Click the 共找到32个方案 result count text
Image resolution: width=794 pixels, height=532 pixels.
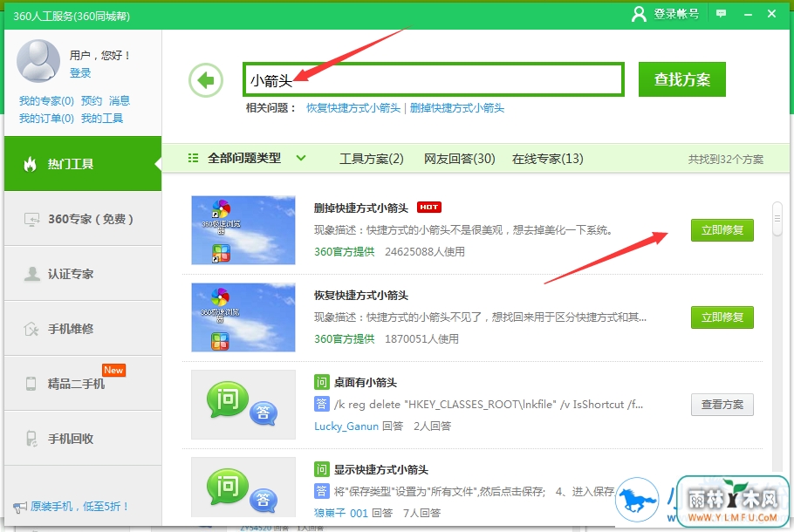pos(725,160)
